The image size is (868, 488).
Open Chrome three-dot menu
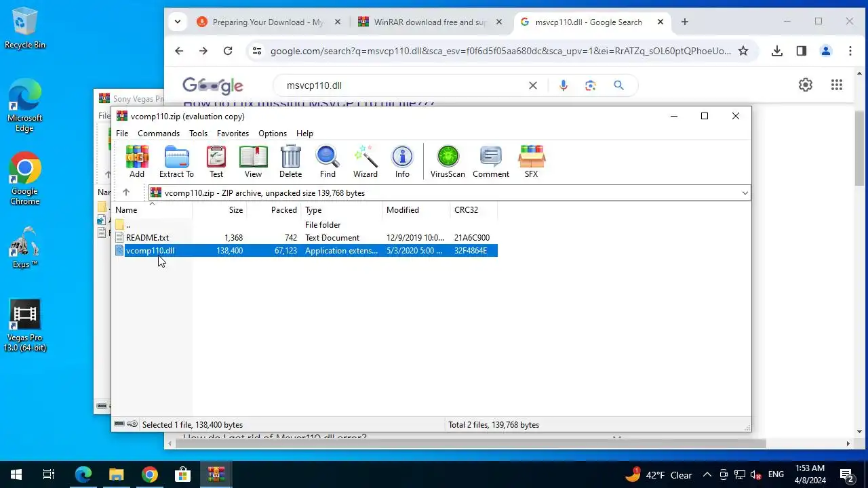pos(850,51)
